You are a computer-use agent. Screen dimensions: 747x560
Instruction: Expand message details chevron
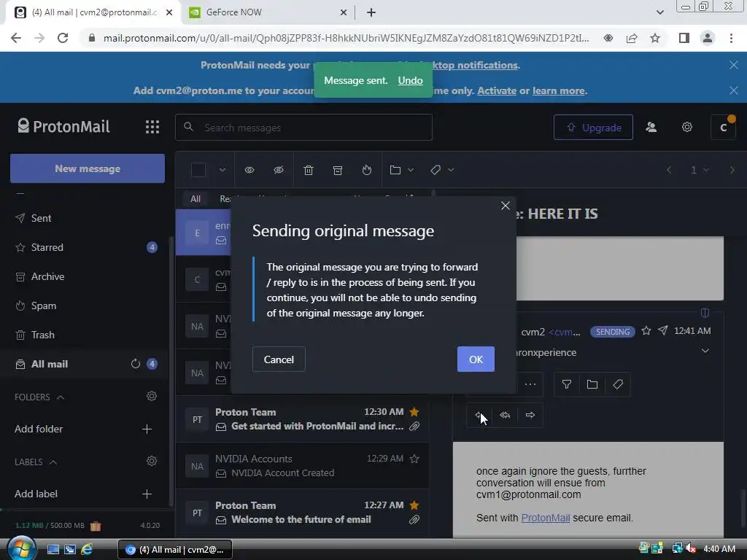pos(705,351)
